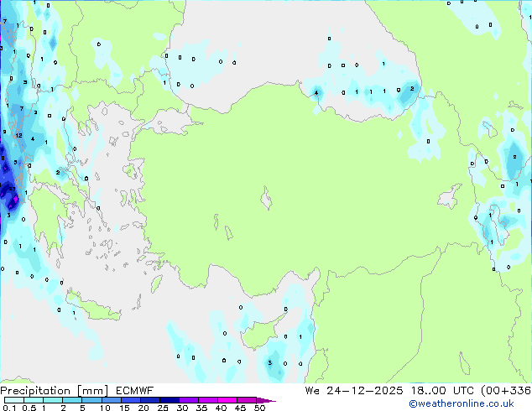532x411 pixels.
Task: Click legend scale value '50'
Action: click(260, 408)
